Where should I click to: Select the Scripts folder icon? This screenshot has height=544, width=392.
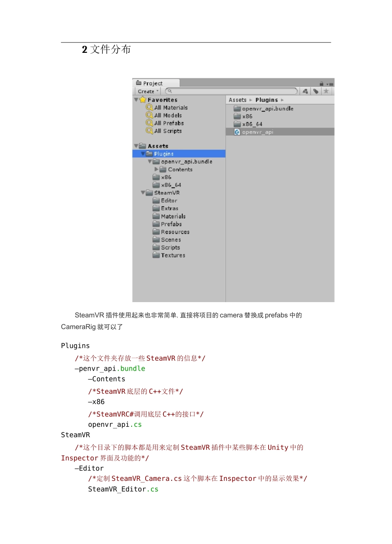coord(156,247)
